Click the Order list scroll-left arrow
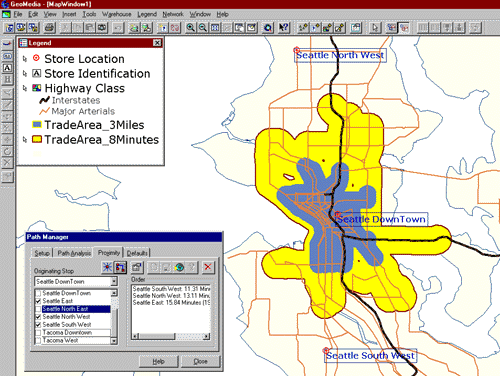The width and height of the screenshot is (500, 376). pos(135,336)
